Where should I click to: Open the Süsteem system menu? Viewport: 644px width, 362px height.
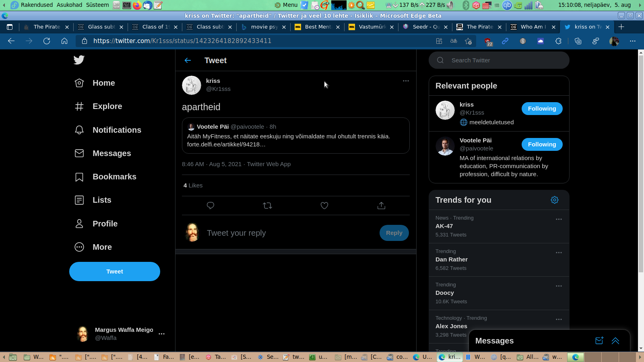pyautogui.click(x=97, y=5)
